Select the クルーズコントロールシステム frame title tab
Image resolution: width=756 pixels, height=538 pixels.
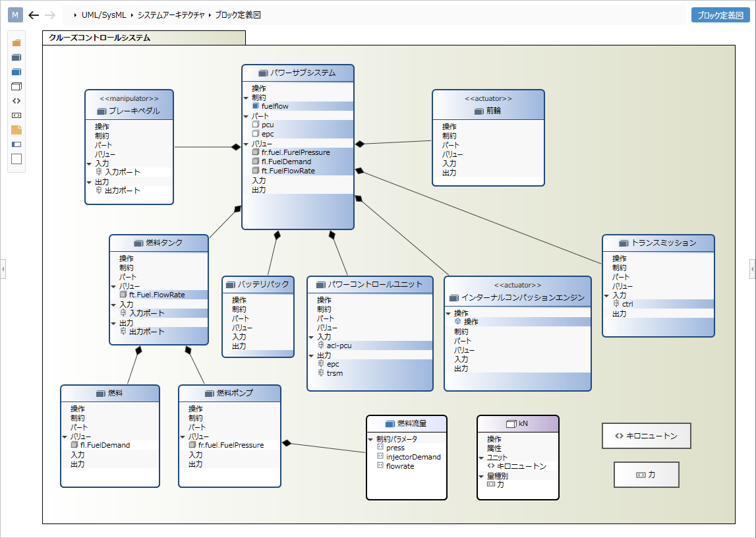(x=144, y=38)
